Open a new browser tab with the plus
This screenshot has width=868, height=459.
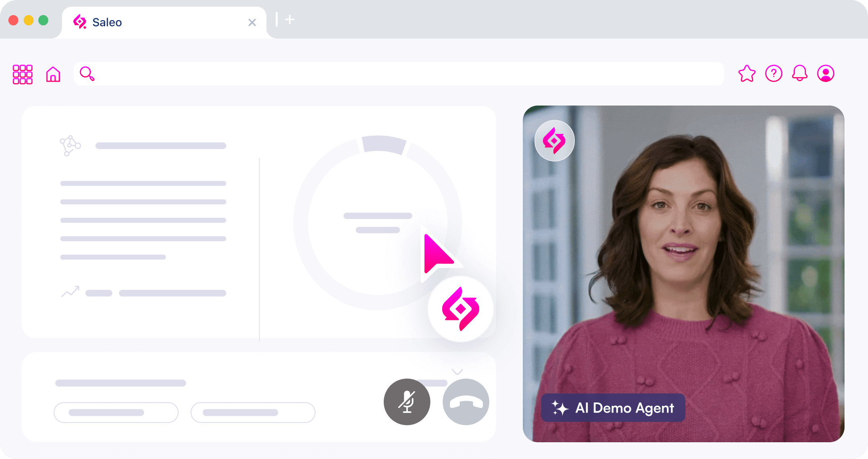point(289,20)
